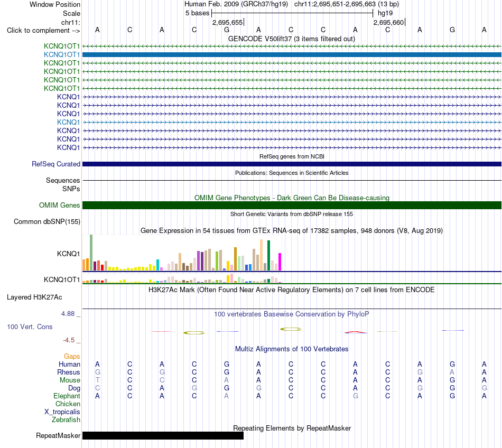Click the 'Common dbSNP(155)' track label
502x448 pixels.
[x=47, y=221]
